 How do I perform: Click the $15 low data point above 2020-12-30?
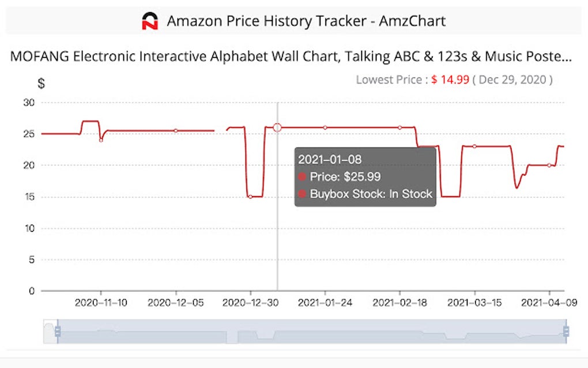tap(250, 197)
